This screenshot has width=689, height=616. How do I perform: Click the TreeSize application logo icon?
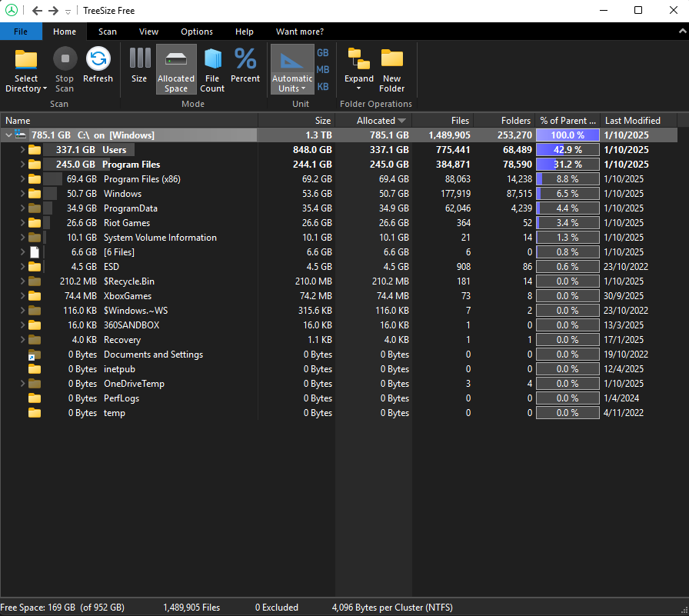[x=12, y=10]
